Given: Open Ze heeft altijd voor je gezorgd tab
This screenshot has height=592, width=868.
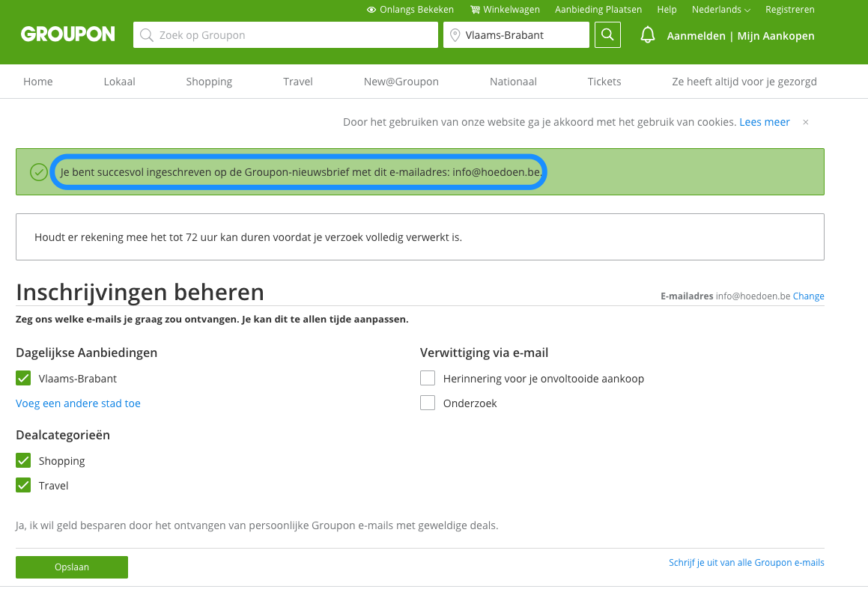Looking at the screenshot, I should pos(744,82).
